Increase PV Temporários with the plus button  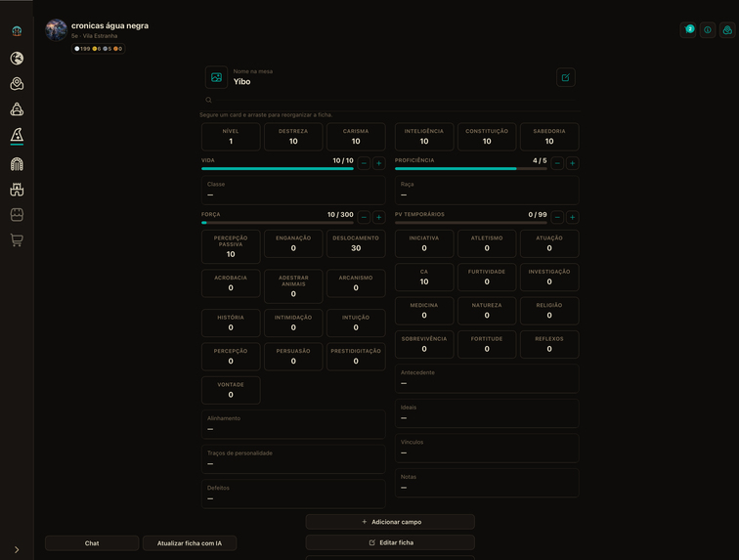pos(572,217)
